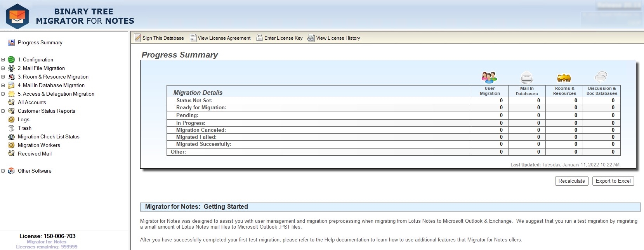This screenshot has height=250, width=644.
Task: Click the 'Pending:' row label
Action: click(187, 115)
